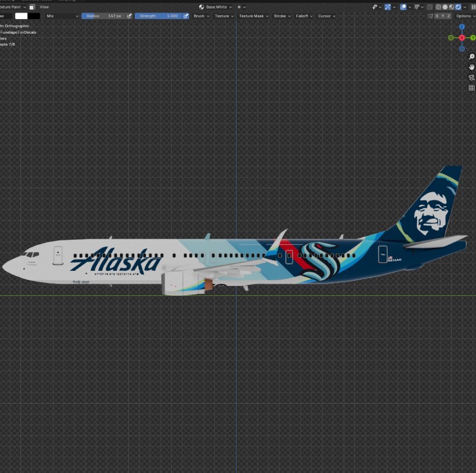Click the Z axis on navigation gizmo
Viewport: 476px width, 473px height.
click(461, 27)
